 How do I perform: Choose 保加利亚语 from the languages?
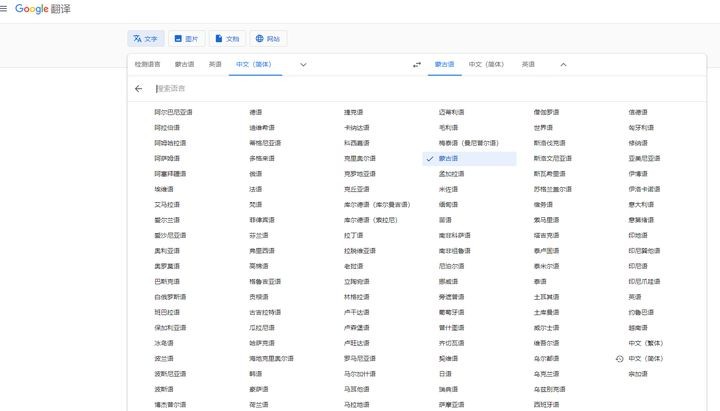(x=170, y=328)
